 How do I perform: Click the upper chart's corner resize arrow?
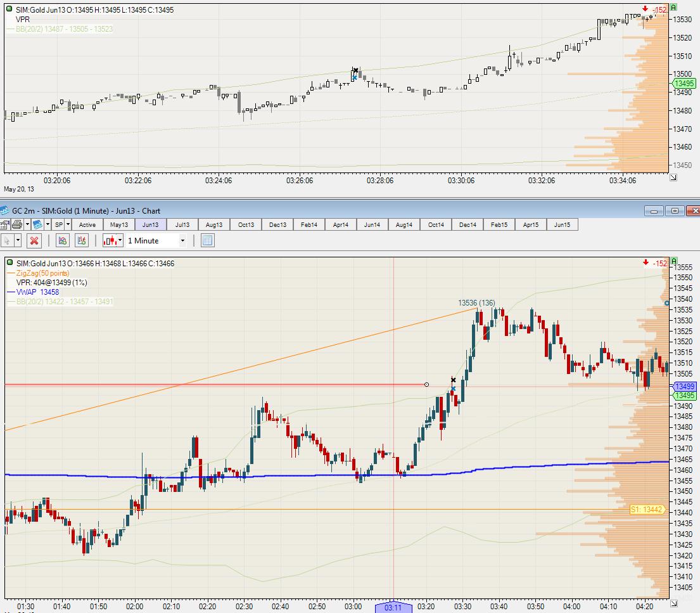pyautogui.click(x=673, y=178)
